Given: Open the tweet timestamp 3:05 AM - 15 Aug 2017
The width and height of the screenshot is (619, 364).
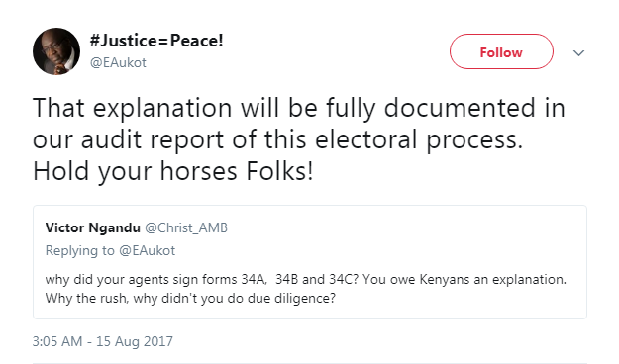Looking at the screenshot, I should [103, 341].
